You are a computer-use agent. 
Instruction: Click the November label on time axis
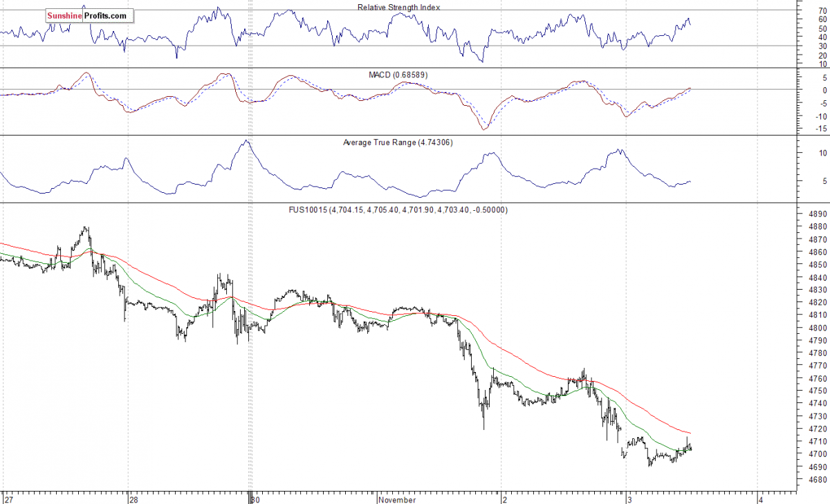397,498
